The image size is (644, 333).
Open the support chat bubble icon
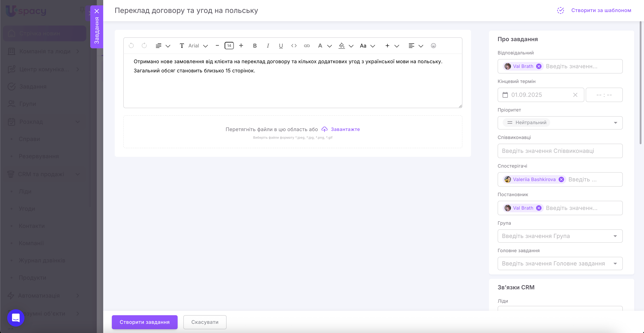[x=16, y=318]
